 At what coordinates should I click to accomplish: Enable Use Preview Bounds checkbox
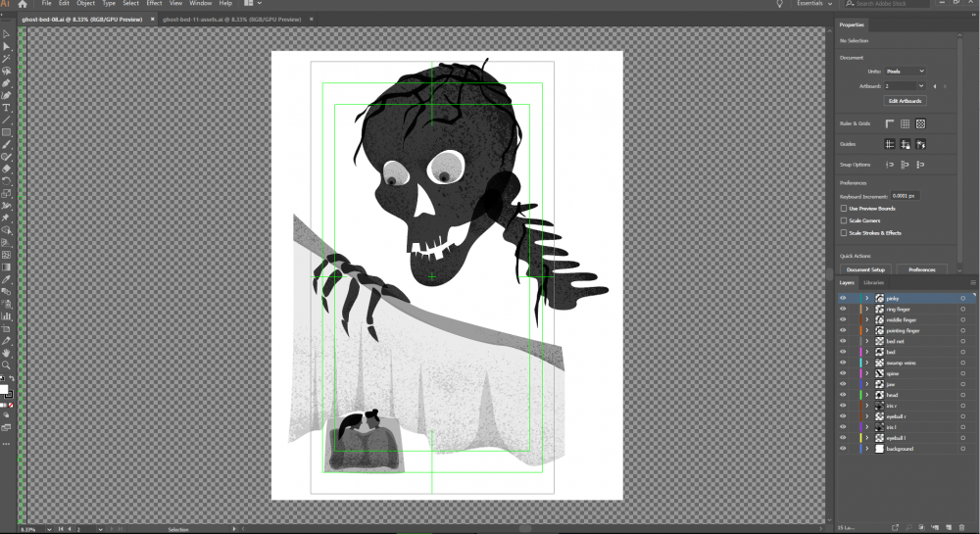click(844, 208)
